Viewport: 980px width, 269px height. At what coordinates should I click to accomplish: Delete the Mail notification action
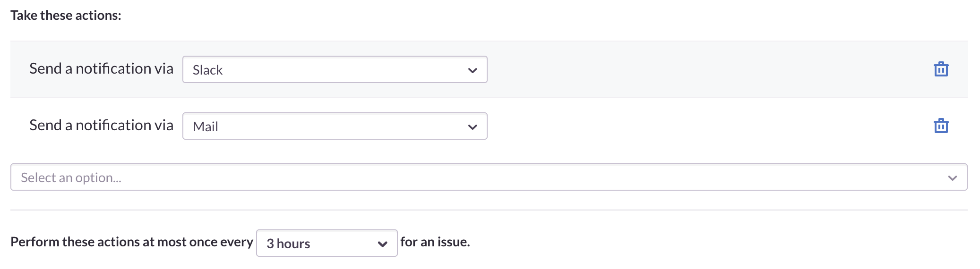pyautogui.click(x=941, y=126)
